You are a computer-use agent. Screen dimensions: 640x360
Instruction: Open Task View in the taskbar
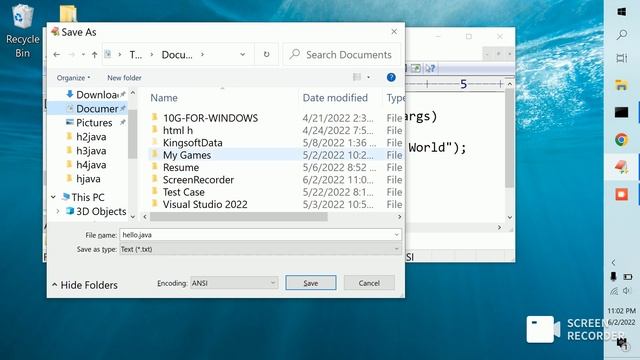pos(622,58)
